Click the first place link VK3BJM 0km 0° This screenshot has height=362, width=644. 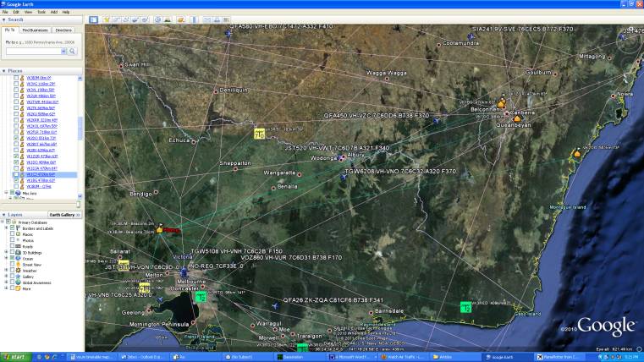tap(39, 78)
